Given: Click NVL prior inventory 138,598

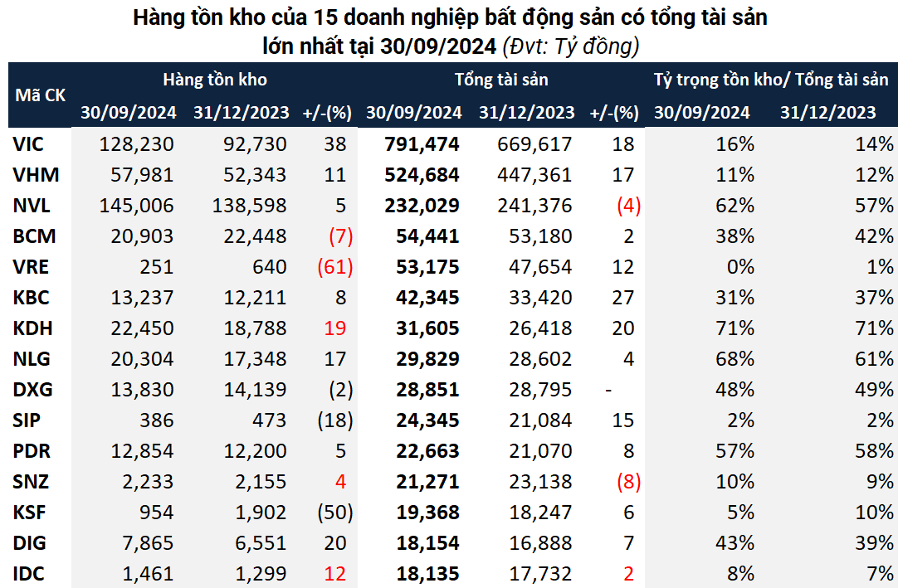Looking at the screenshot, I should pos(249,205).
